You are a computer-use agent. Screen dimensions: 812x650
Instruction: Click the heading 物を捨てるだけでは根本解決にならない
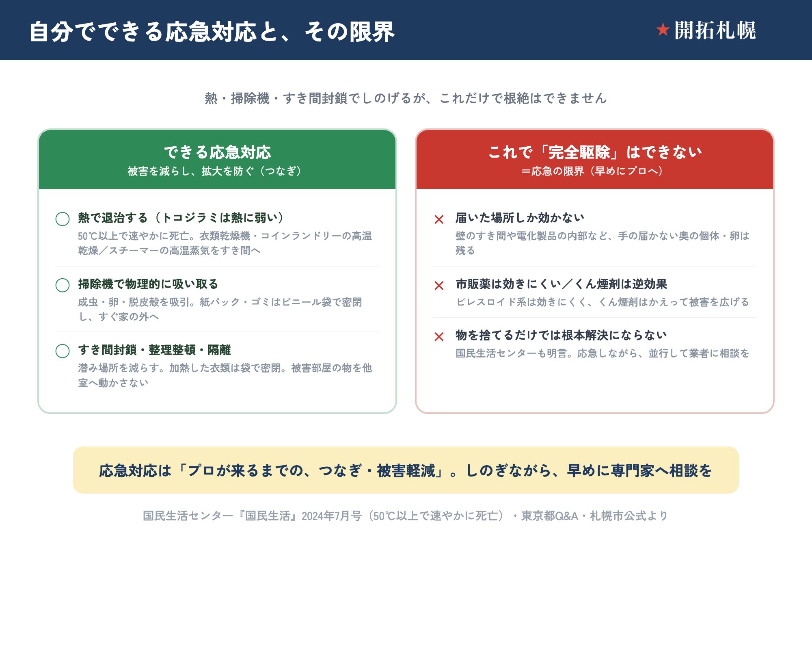point(561,335)
